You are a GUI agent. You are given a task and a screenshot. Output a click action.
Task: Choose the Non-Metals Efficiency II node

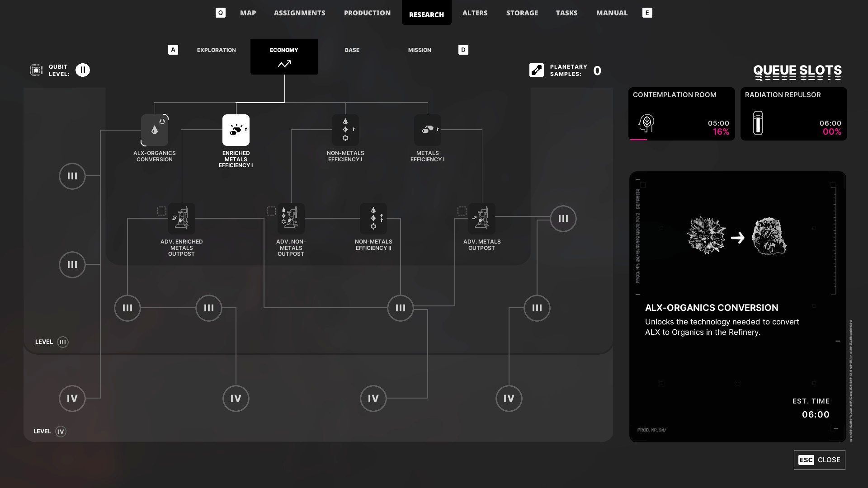click(x=373, y=218)
